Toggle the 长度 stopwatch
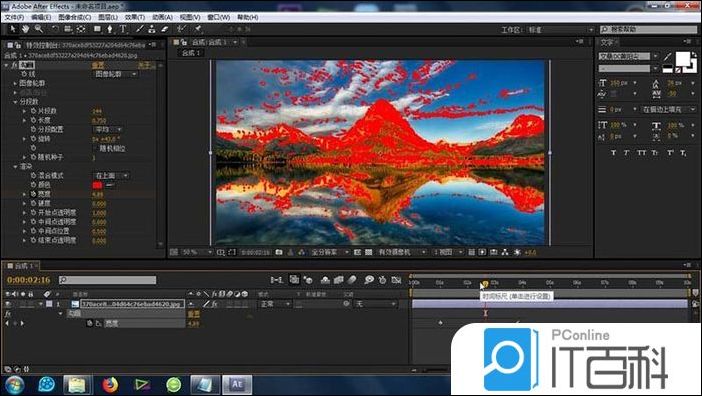 tap(34, 120)
